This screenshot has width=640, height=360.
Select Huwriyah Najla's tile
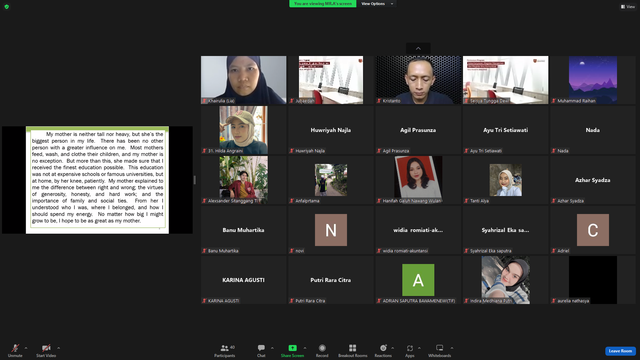click(331, 130)
